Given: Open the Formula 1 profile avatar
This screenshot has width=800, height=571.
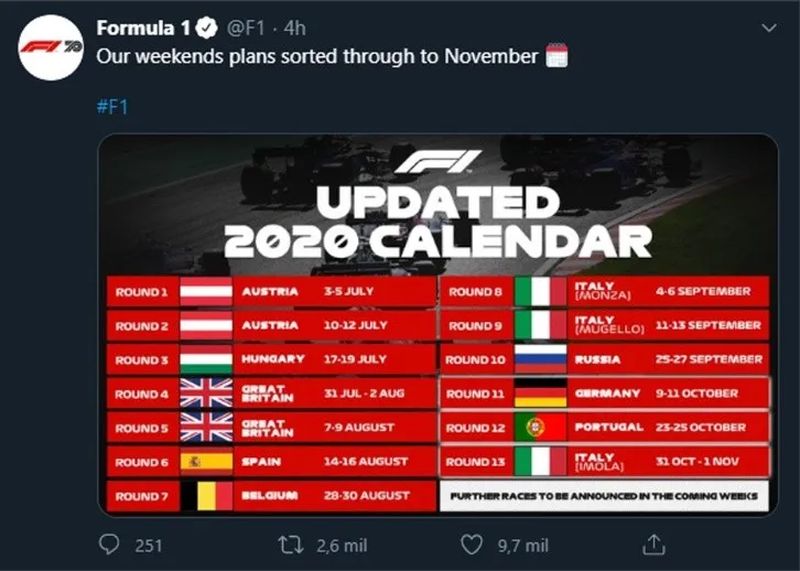Looking at the screenshot, I should 52,46.
